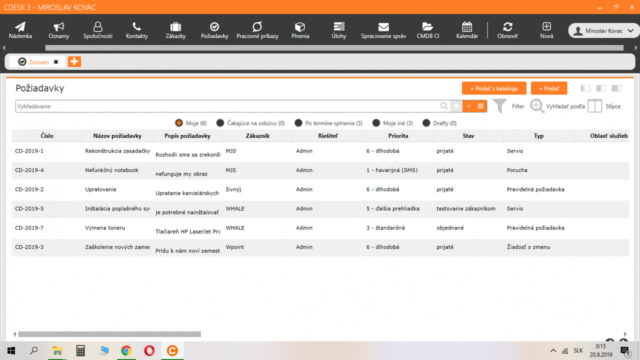Select request row CD-2019-4
The image size is (640, 360).
point(320,171)
